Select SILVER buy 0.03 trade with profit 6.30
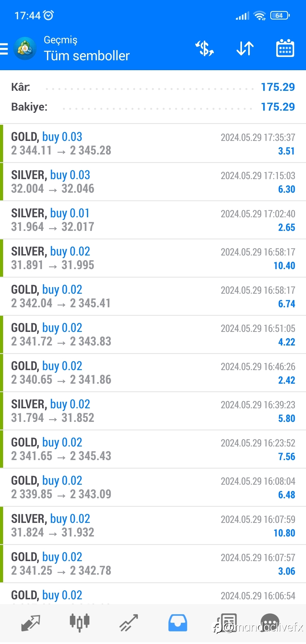 tap(153, 182)
